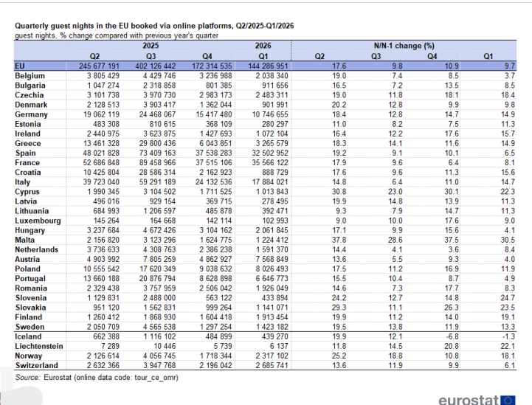Click Cyprus Q1 change value 22.3
The width and height of the screenshot is (532, 405).
click(x=508, y=192)
